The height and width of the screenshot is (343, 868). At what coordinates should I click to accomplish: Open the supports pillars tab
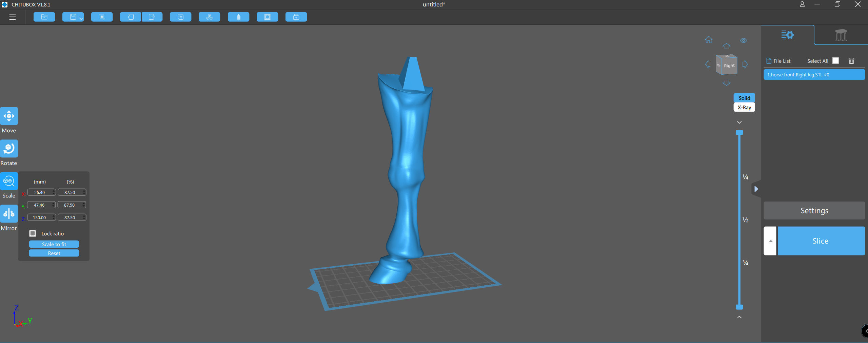click(x=841, y=35)
